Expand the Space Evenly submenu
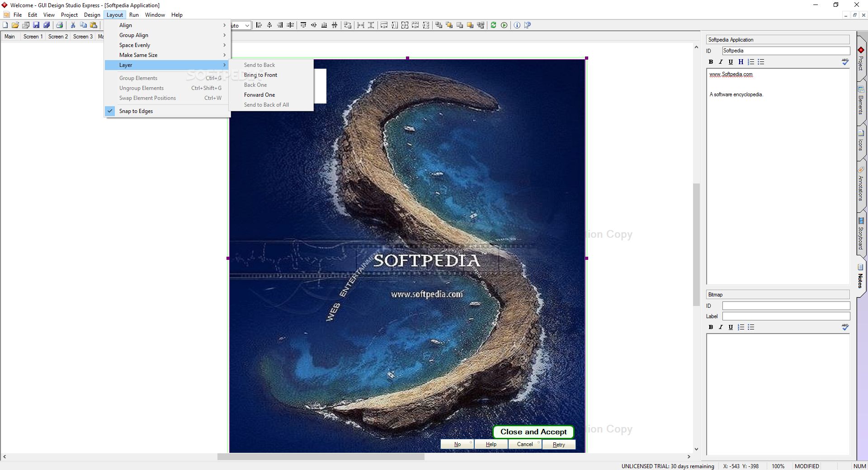The image size is (868, 470). [x=167, y=45]
